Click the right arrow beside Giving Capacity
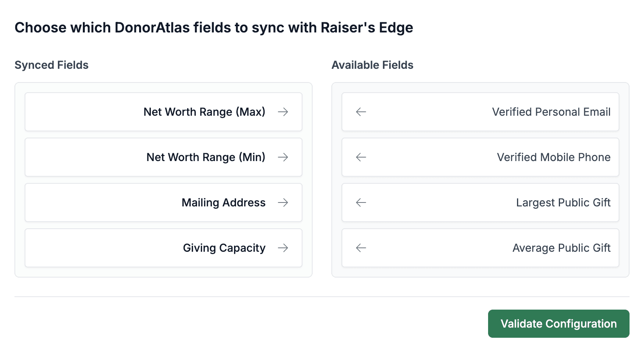Image resolution: width=644 pixels, height=353 pixels. click(x=284, y=248)
